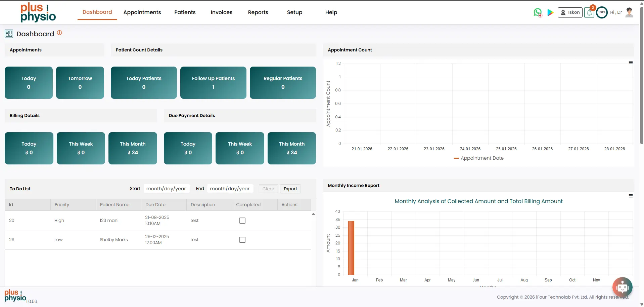Click the To Do Start date field
Image resolution: width=644 pixels, height=307 pixels.
167,189
